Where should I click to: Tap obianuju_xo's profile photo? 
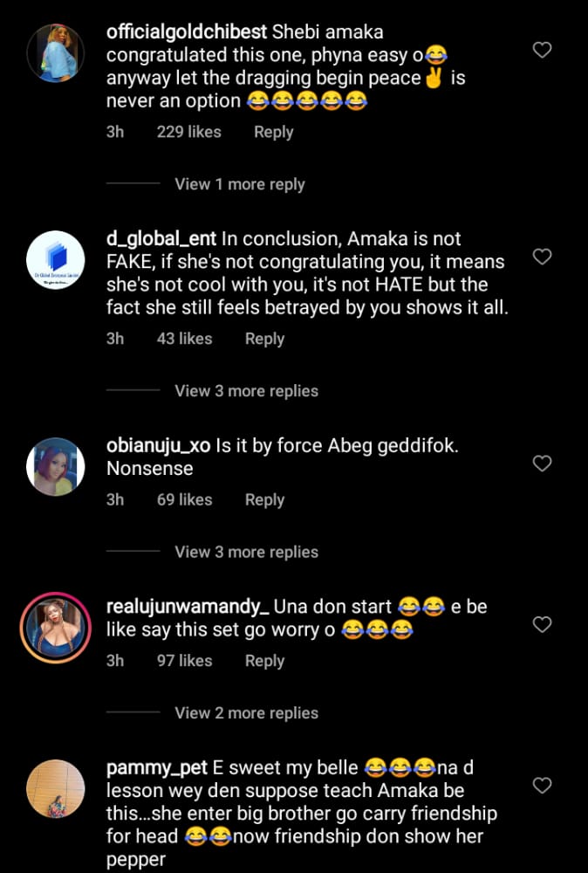(x=56, y=467)
